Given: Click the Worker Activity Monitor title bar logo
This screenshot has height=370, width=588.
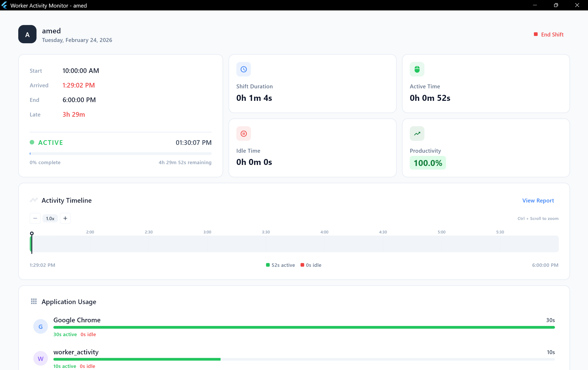Looking at the screenshot, I should (4, 5).
